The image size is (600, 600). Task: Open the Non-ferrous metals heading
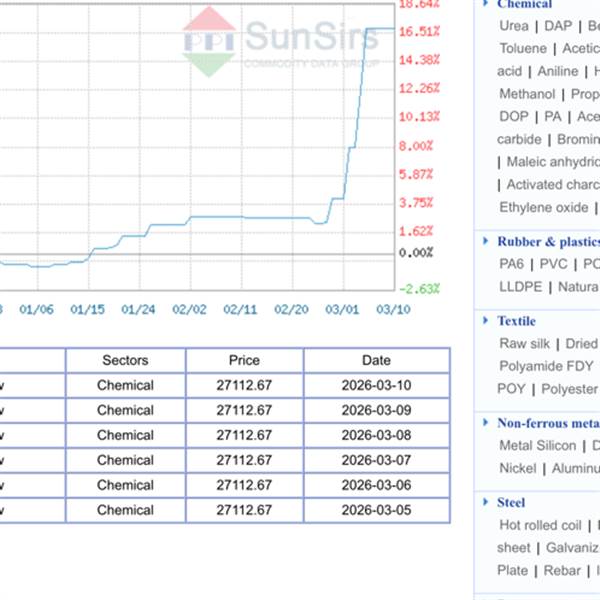(548, 423)
